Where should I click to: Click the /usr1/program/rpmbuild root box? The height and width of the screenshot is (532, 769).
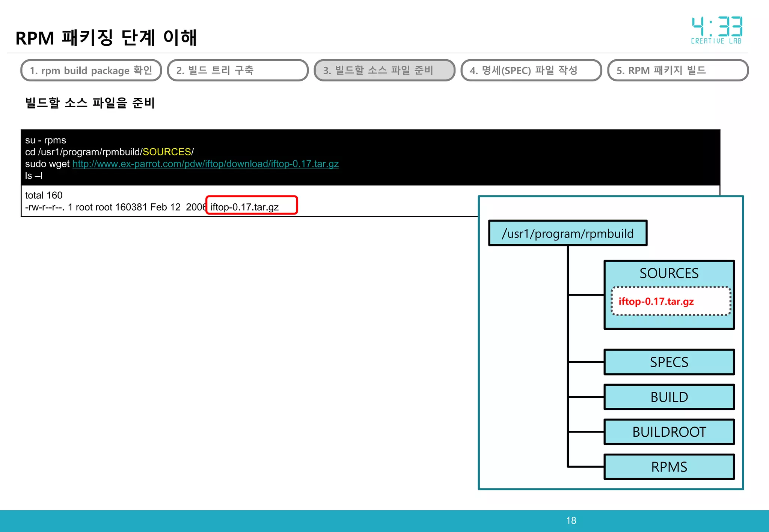pyautogui.click(x=568, y=233)
